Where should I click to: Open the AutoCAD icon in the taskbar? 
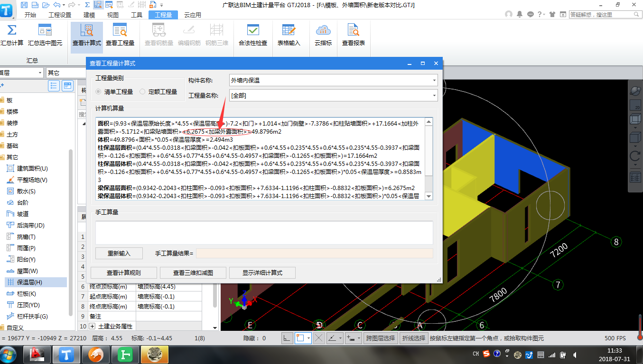pos(37,354)
